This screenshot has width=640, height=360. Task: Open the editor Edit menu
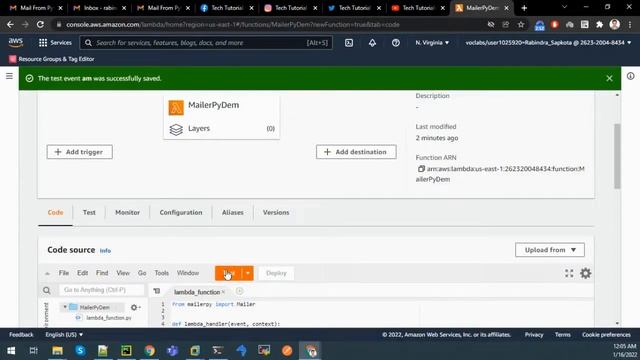pyautogui.click(x=82, y=273)
